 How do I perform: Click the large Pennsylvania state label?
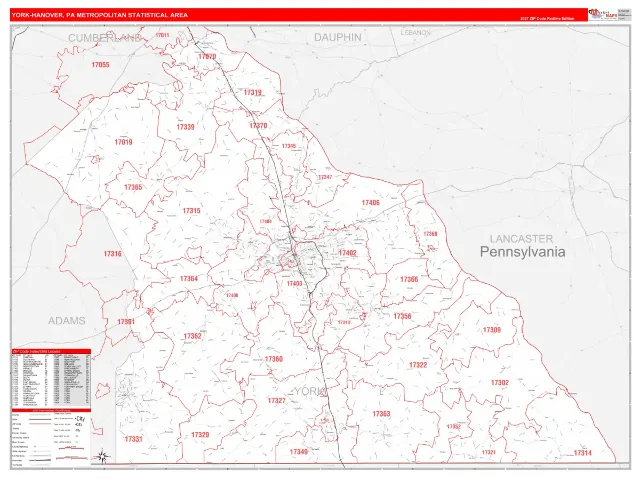click(522, 252)
